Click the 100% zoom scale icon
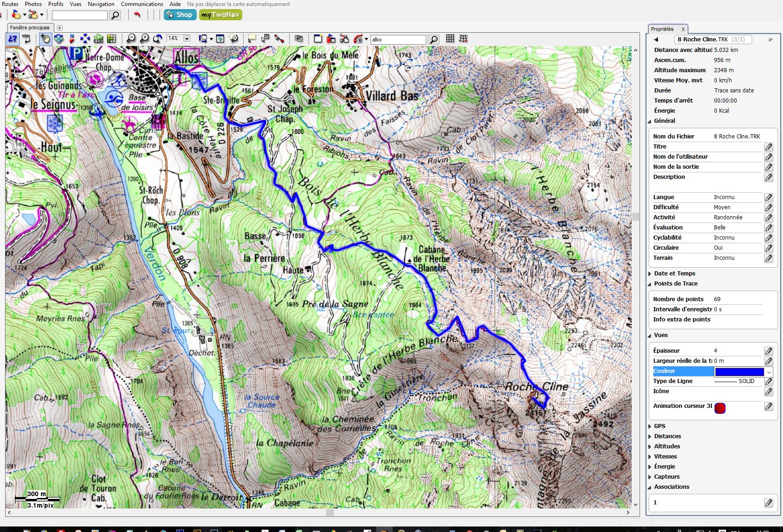Viewport: 783px width, 532px height. click(27, 39)
